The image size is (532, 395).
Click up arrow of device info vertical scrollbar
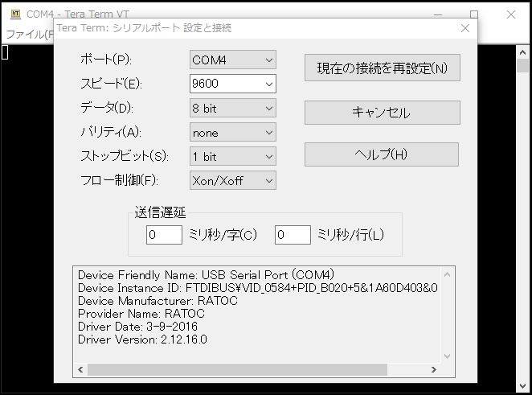point(447,274)
